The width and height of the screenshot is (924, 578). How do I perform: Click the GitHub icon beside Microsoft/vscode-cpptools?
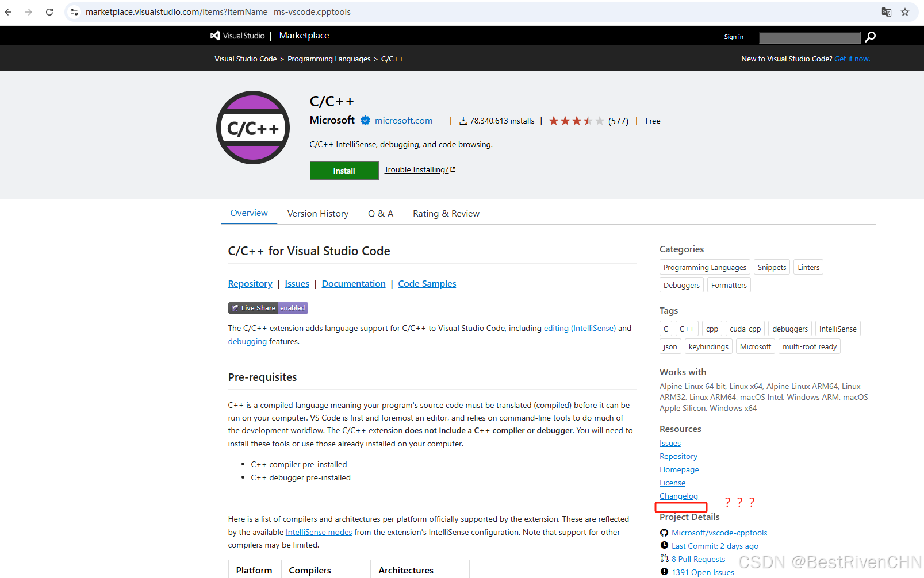(x=664, y=533)
